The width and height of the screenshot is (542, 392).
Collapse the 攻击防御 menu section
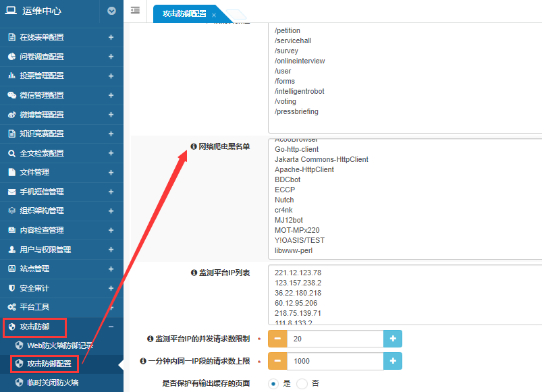click(111, 327)
